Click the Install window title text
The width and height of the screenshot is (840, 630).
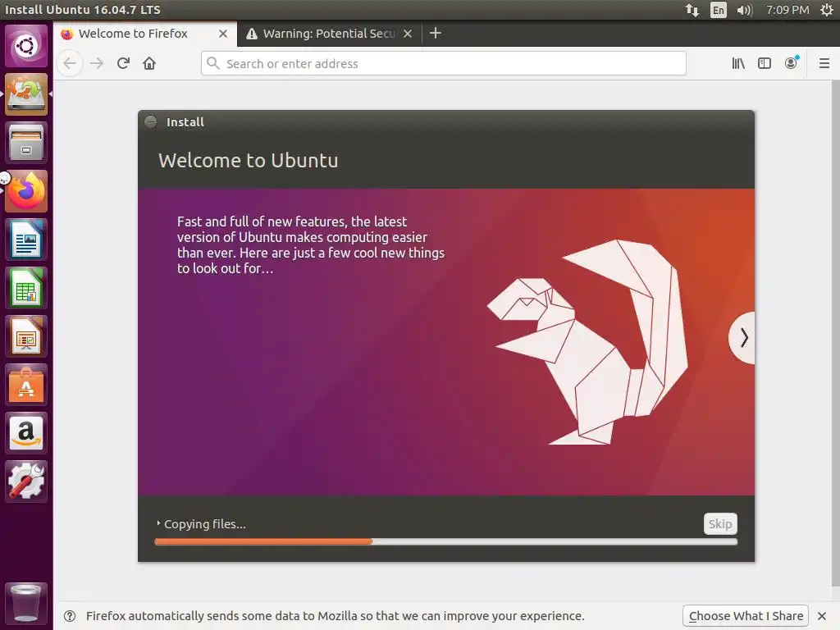click(x=185, y=122)
